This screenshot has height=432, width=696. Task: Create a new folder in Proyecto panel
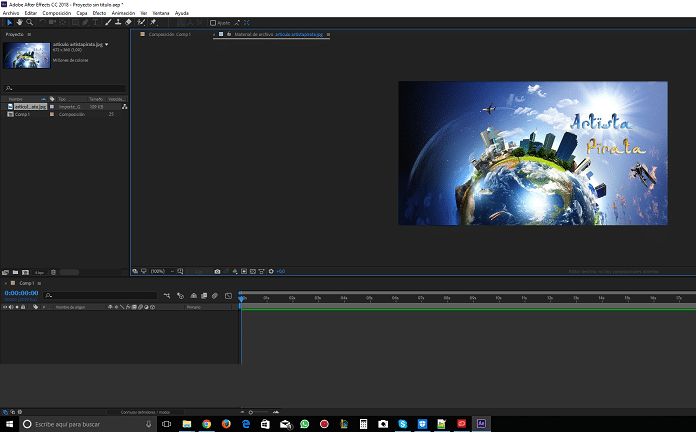pos(16,272)
